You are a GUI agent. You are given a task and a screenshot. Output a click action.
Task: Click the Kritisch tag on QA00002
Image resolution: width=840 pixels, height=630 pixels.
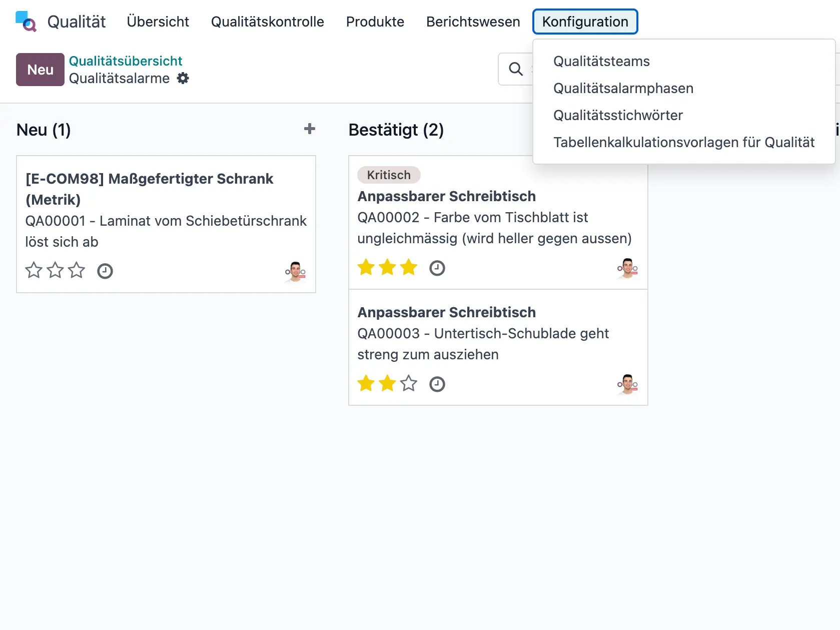pyautogui.click(x=389, y=175)
